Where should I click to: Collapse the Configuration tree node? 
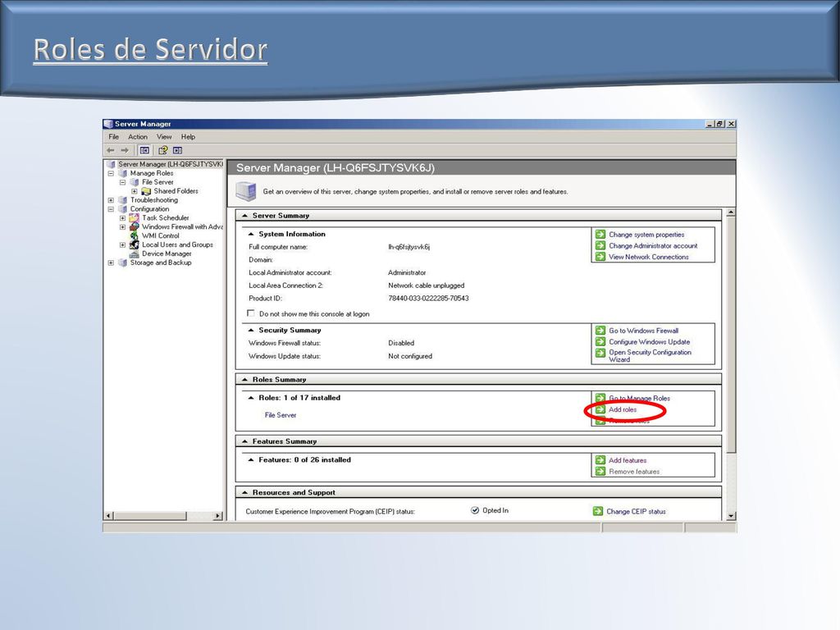click(111, 209)
